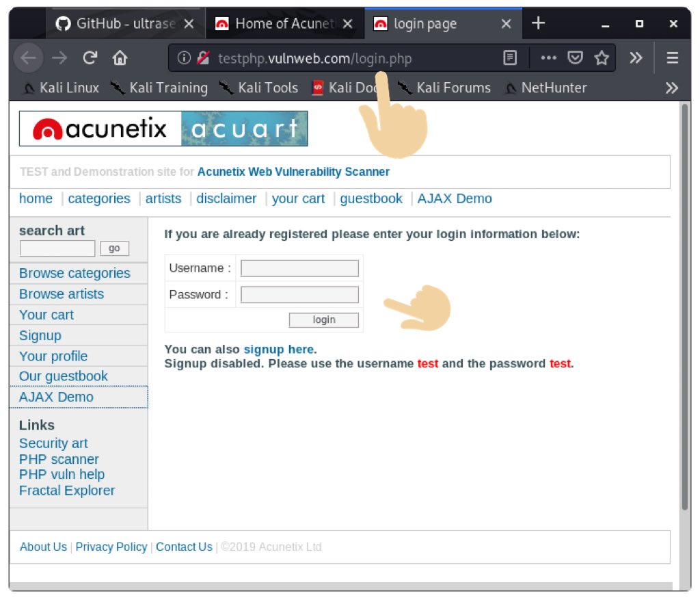Screen dimensions: 700x600
Task: Open the Kali Training bookmark
Action: click(159, 88)
